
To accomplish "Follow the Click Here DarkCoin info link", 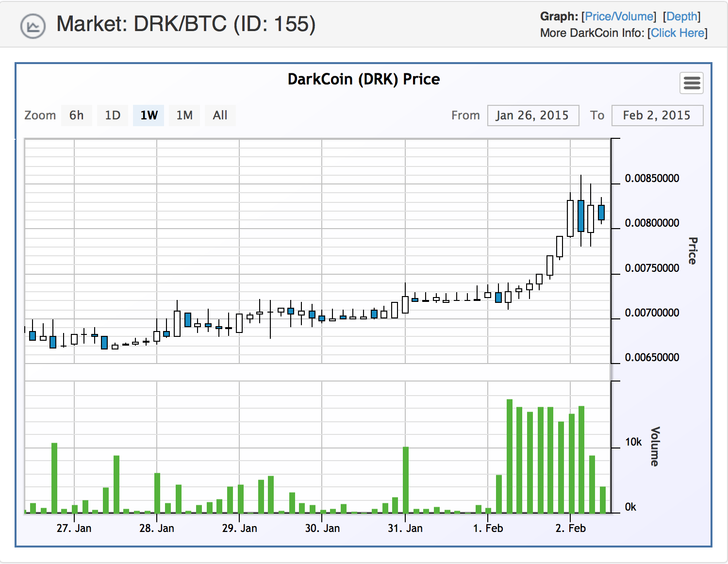I will (x=678, y=33).
